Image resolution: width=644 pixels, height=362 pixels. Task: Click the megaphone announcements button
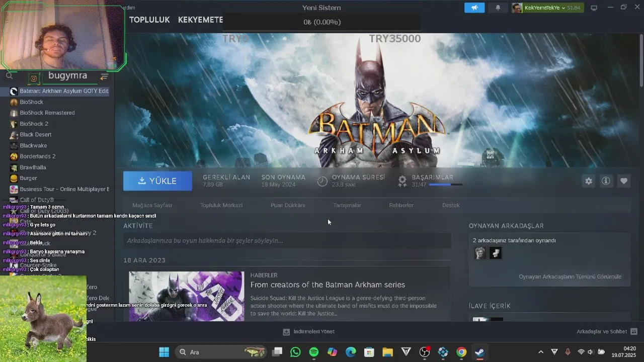(474, 8)
